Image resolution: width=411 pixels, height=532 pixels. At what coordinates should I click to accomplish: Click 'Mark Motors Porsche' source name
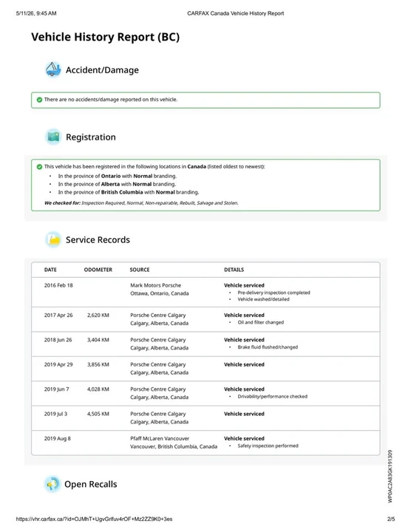(x=156, y=285)
